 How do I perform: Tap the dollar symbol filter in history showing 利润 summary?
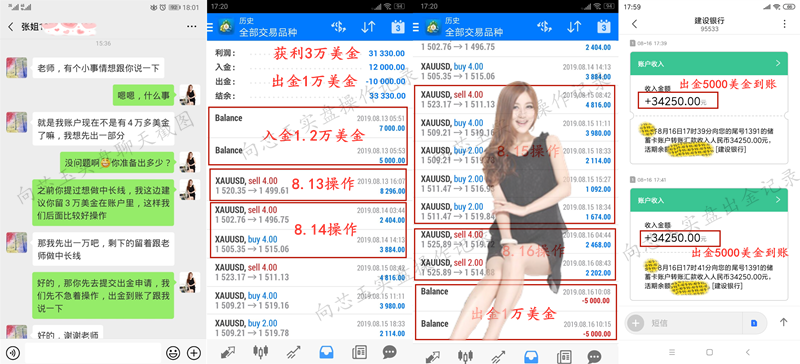pyautogui.click(x=338, y=27)
